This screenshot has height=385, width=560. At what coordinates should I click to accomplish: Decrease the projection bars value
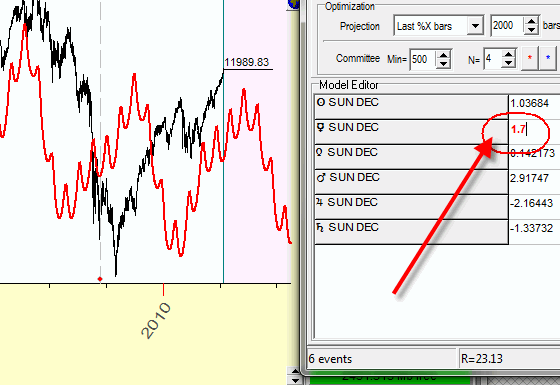[531, 30]
